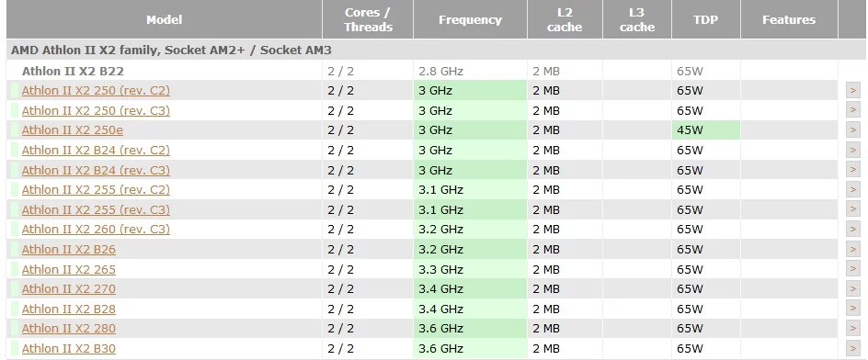This screenshot has width=868, height=360.
Task: Click the Frequency column header
Action: [x=470, y=19]
